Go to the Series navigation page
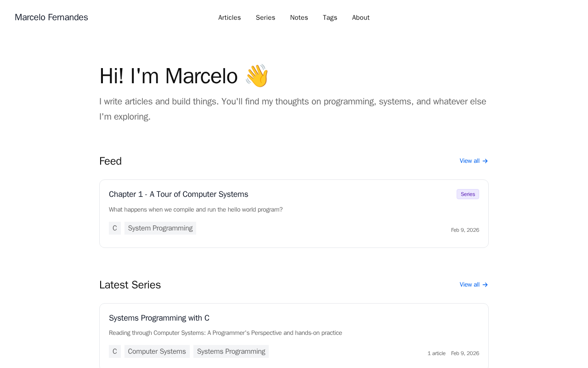588x368 pixels. [x=266, y=17]
